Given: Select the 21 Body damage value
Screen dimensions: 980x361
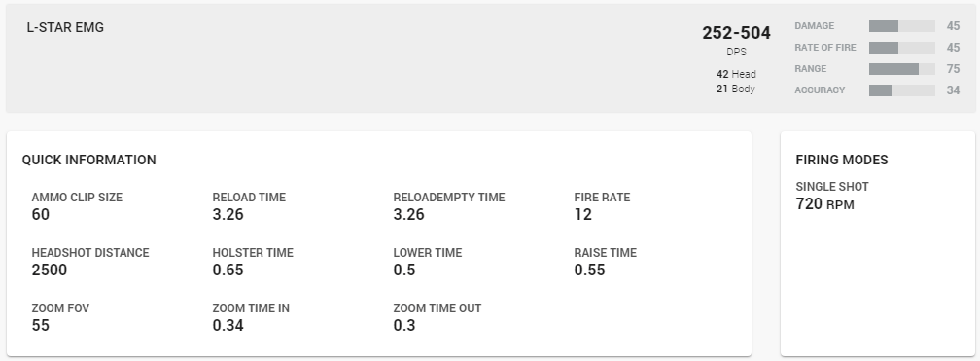Looking at the screenshot, I should click(736, 89).
